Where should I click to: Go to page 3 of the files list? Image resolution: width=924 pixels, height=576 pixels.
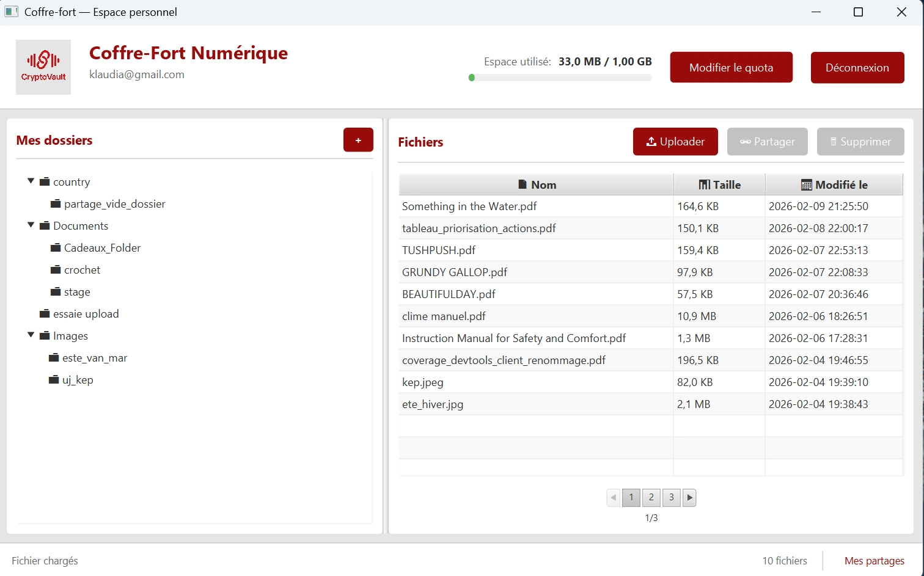point(671,497)
